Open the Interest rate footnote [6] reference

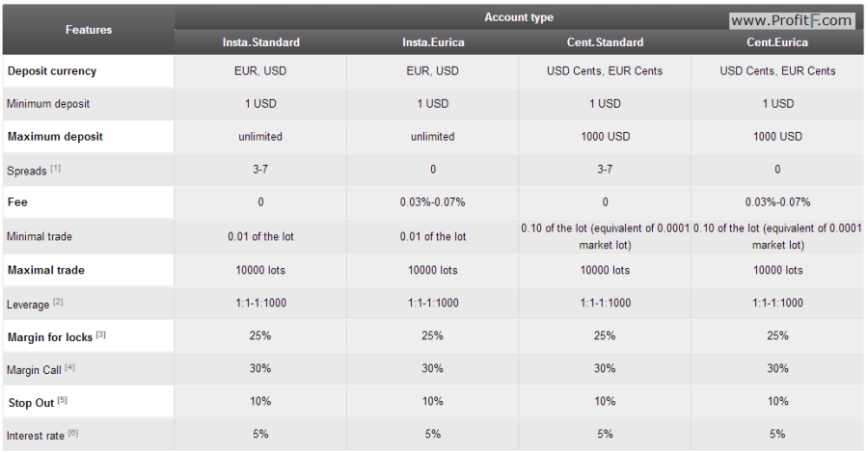(73, 433)
